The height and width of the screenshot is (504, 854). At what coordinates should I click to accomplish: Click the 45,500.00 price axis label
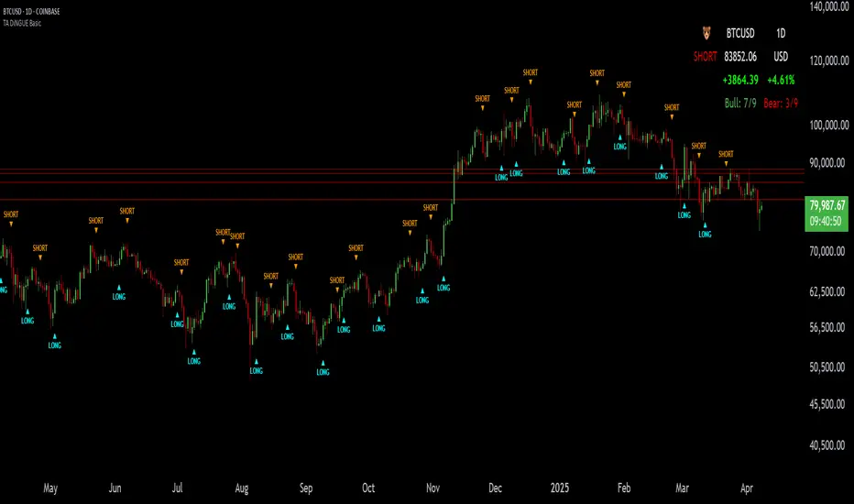(x=827, y=404)
